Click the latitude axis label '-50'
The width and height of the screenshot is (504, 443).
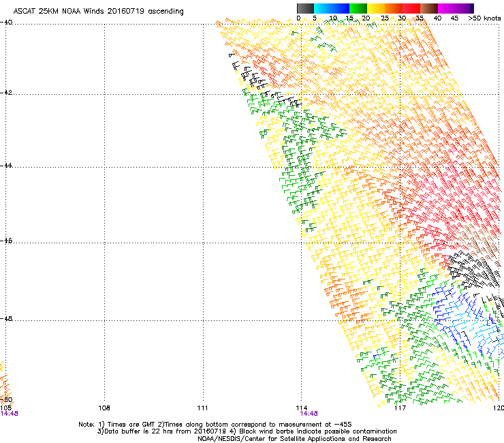click(x=6, y=400)
